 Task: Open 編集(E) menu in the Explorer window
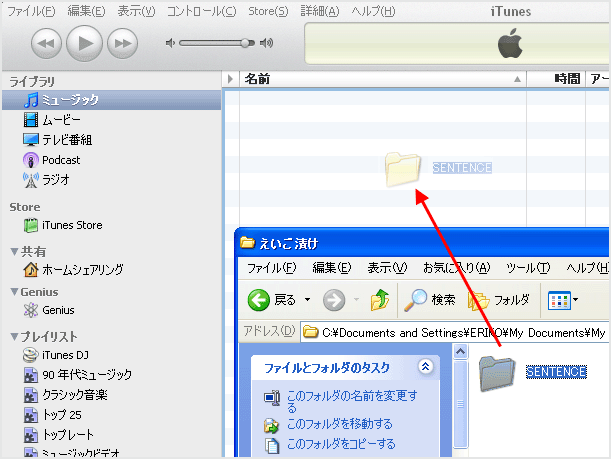point(332,268)
